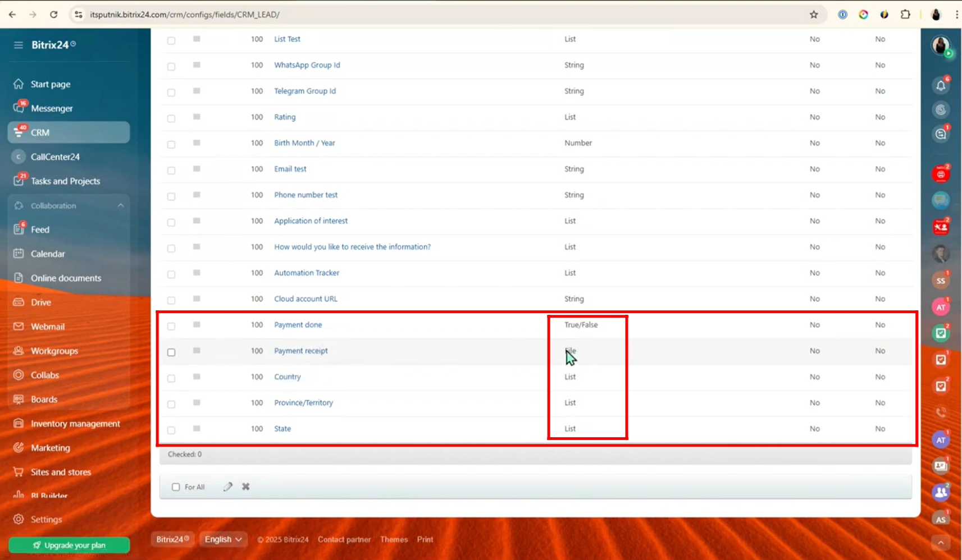The width and height of the screenshot is (962, 560).
Task: Open Online documents in sidebar
Action: click(x=66, y=278)
